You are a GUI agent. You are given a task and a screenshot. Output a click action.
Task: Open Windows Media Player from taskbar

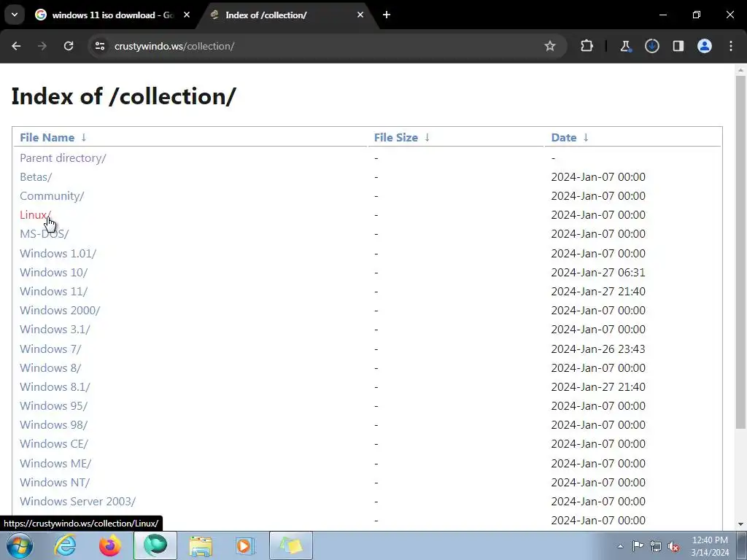(x=245, y=545)
